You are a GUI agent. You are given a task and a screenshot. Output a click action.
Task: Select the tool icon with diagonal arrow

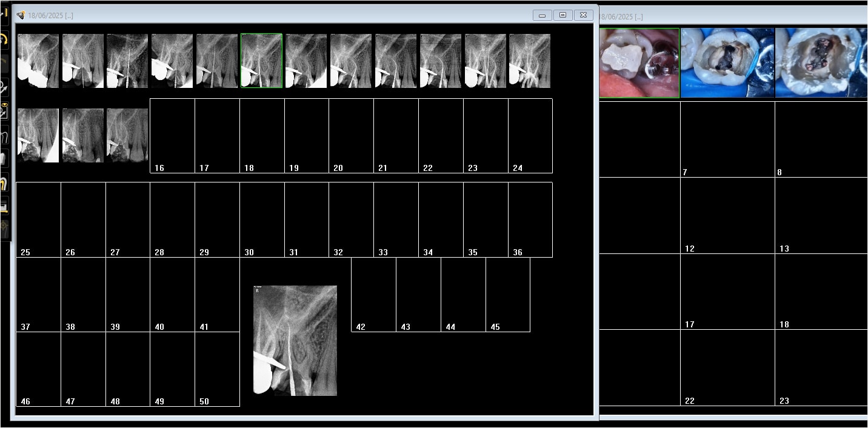4,88
